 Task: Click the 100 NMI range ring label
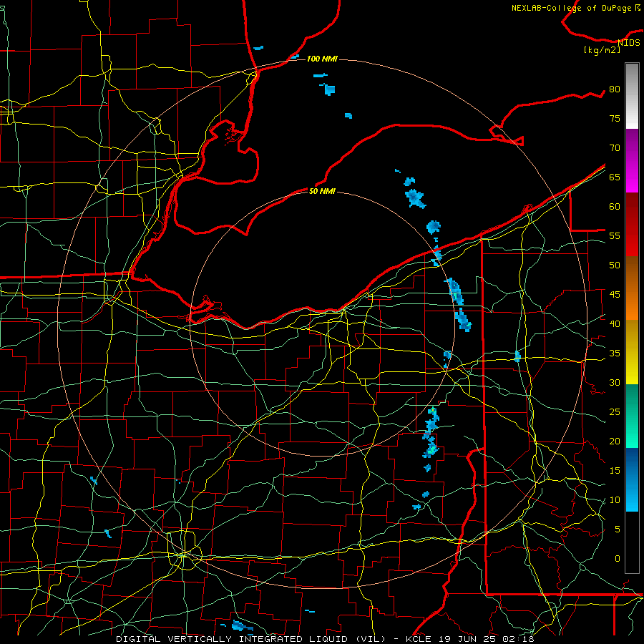[322, 59]
